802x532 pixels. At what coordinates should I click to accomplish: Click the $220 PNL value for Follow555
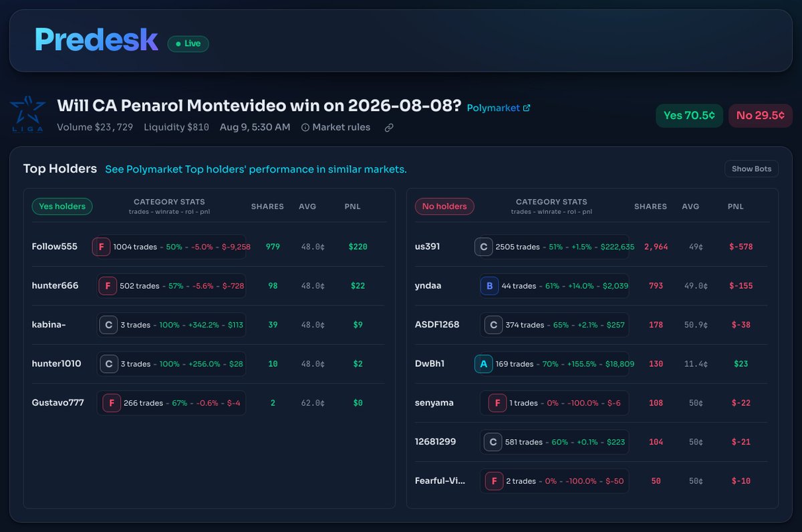click(358, 247)
